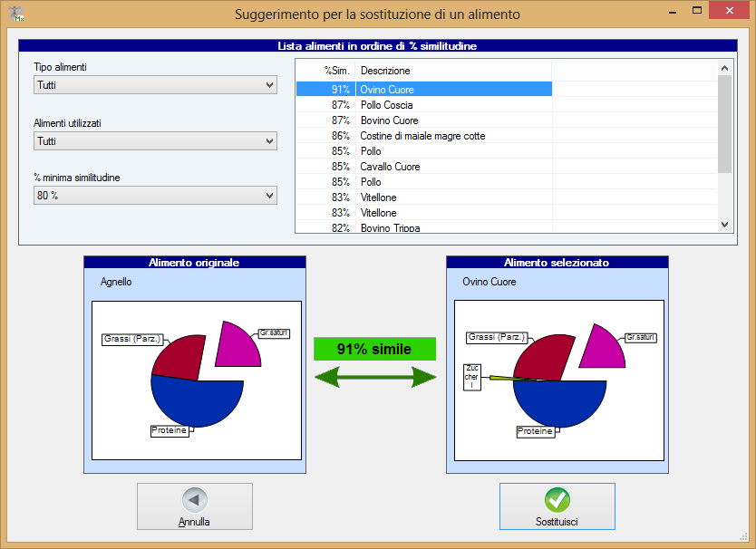The height and width of the screenshot is (549, 756).
Task: Expand the Alimenti utilizzati combo box
Action: (155, 141)
